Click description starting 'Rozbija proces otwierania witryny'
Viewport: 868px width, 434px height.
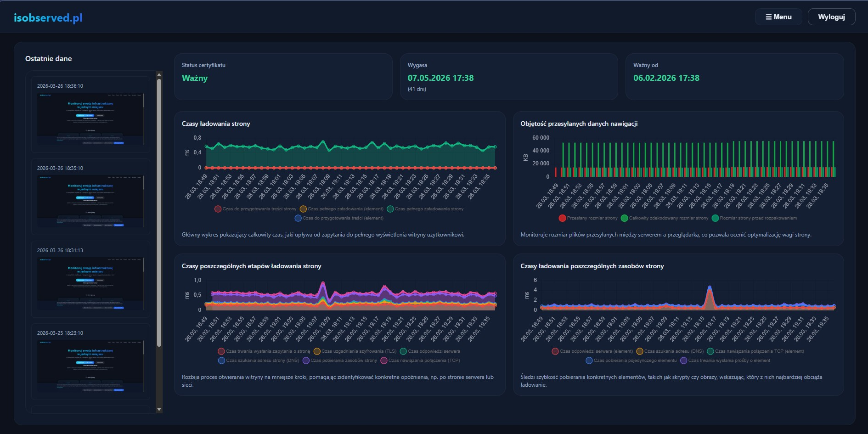338,381
